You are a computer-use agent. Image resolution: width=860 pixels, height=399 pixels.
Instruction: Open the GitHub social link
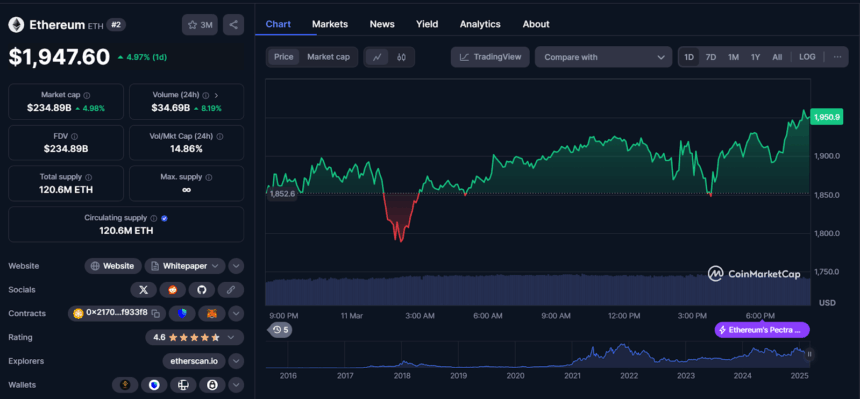click(202, 290)
